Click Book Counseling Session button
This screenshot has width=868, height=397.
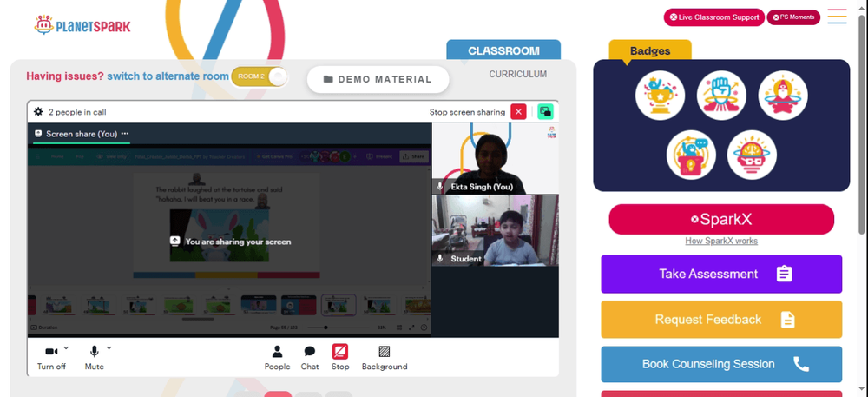[x=721, y=364]
